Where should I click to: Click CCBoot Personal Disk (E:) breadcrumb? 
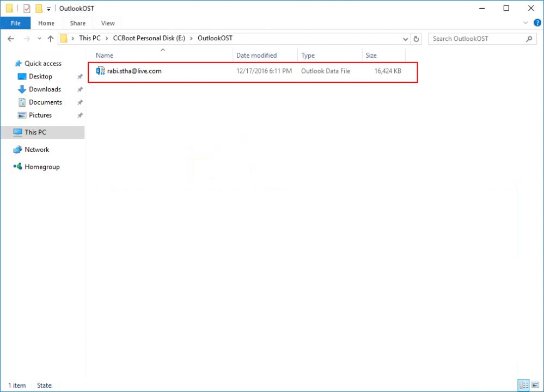pyautogui.click(x=149, y=38)
